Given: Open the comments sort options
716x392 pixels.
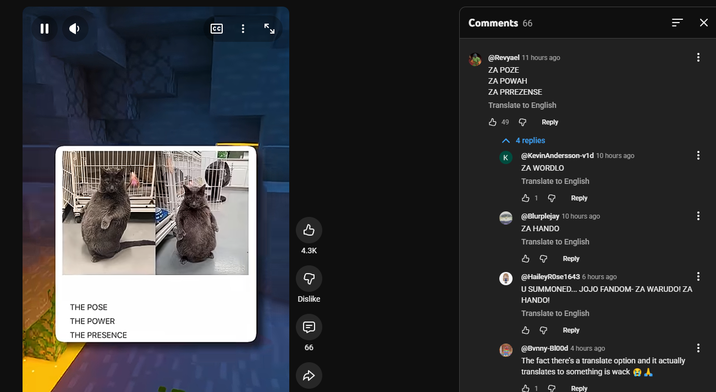Looking at the screenshot, I should point(677,22).
